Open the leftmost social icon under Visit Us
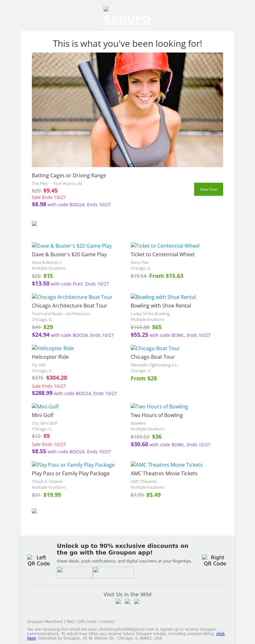This screenshot has height=644, width=255. (118, 601)
